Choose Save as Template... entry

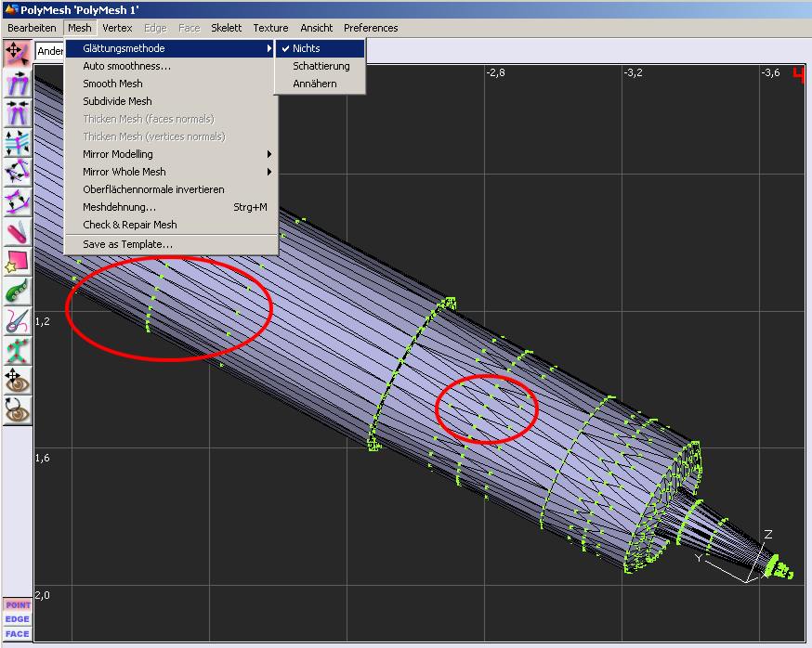point(170,244)
